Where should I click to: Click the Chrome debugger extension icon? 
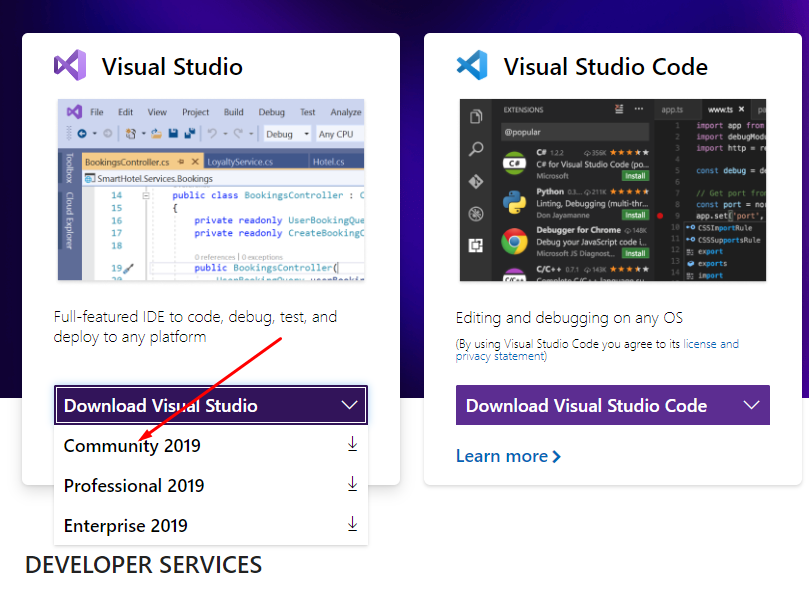point(515,243)
